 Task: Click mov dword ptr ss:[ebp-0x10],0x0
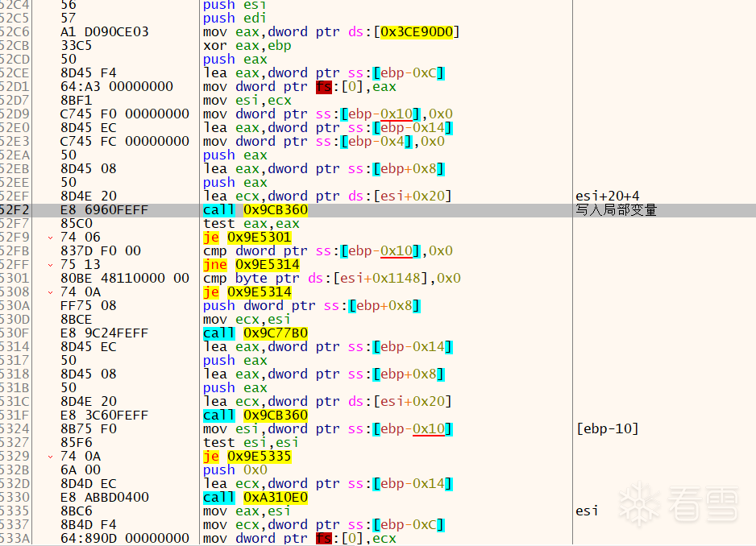click(x=328, y=114)
